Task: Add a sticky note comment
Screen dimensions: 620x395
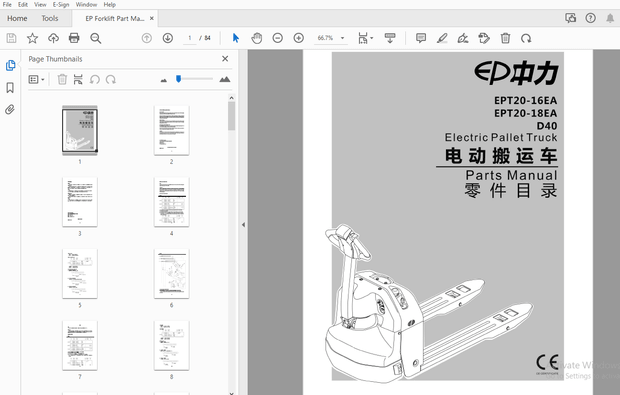Action: click(x=421, y=38)
